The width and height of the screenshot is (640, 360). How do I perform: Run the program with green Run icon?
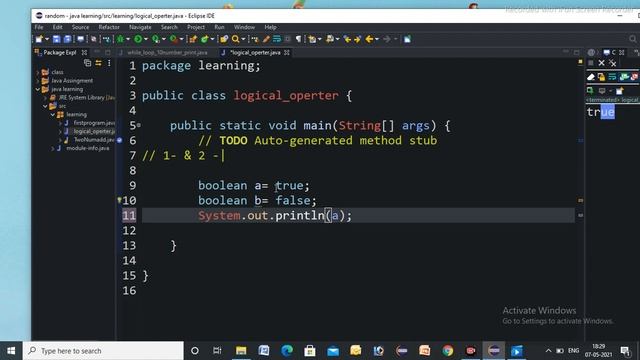tap(138, 39)
